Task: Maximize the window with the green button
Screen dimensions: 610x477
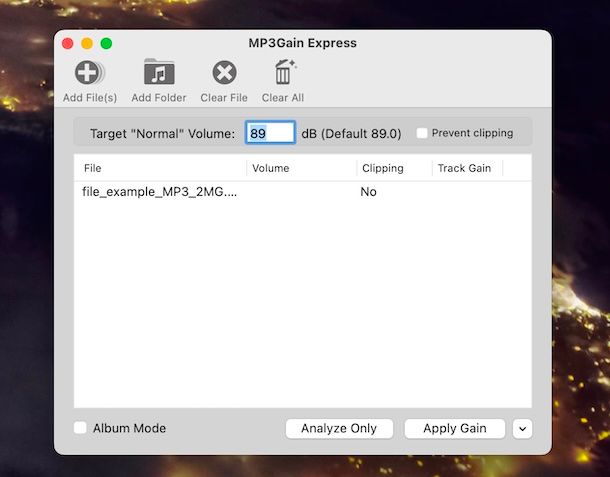Action: [x=106, y=43]
